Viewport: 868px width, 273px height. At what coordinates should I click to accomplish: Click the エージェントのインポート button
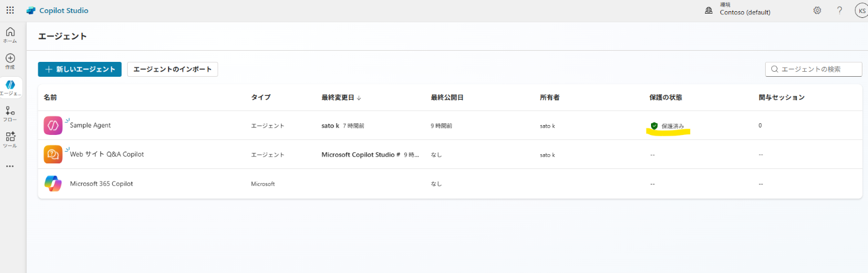172,69
